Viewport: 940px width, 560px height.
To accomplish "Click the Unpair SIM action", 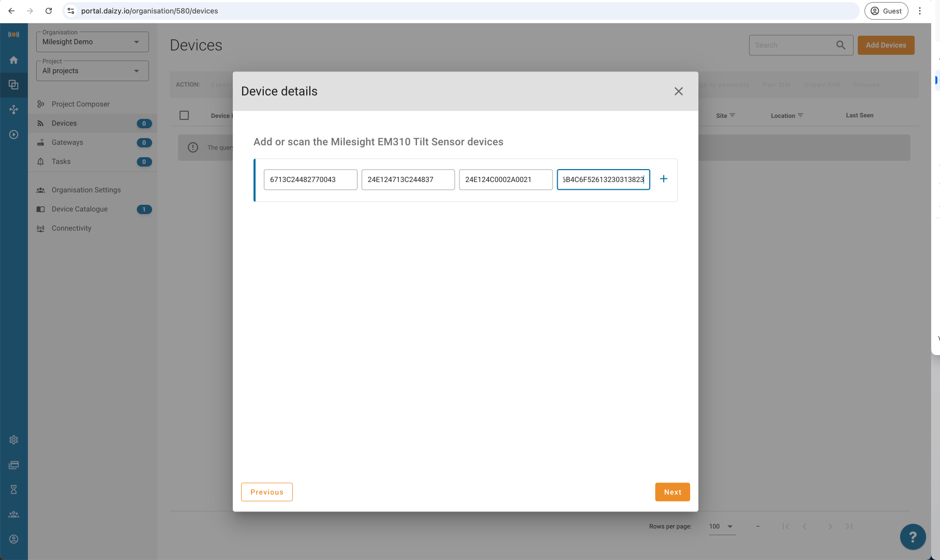I will pos(822,85).
